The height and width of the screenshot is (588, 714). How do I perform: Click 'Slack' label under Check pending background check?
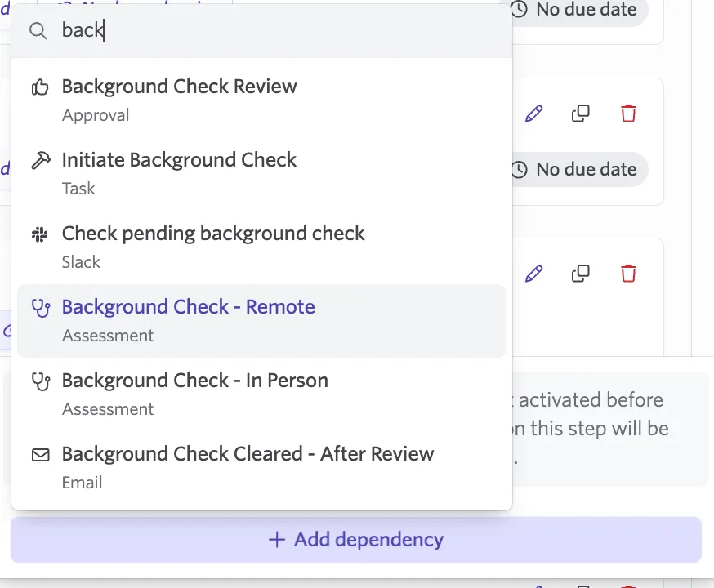tap(81, 262)
